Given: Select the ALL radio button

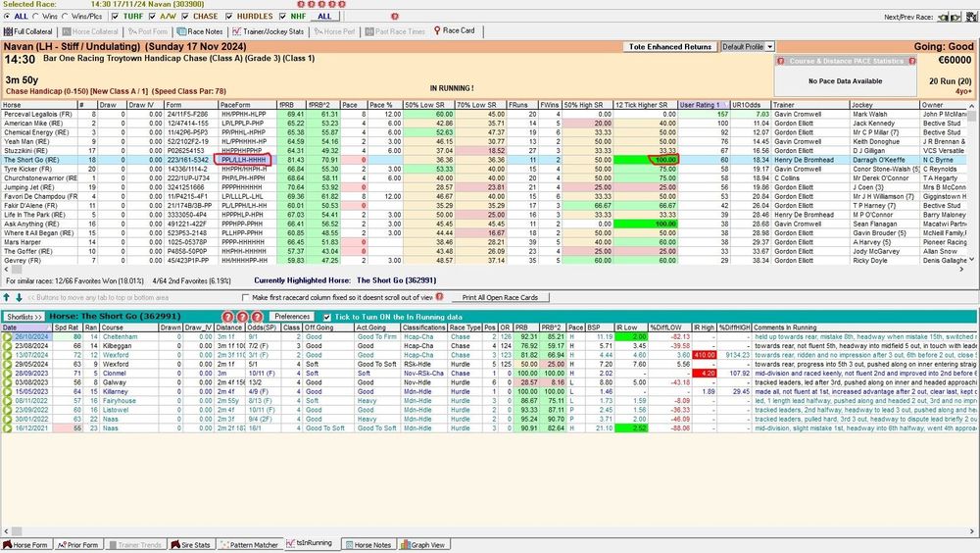Looking at the screenshot, I should pos(7,17).
